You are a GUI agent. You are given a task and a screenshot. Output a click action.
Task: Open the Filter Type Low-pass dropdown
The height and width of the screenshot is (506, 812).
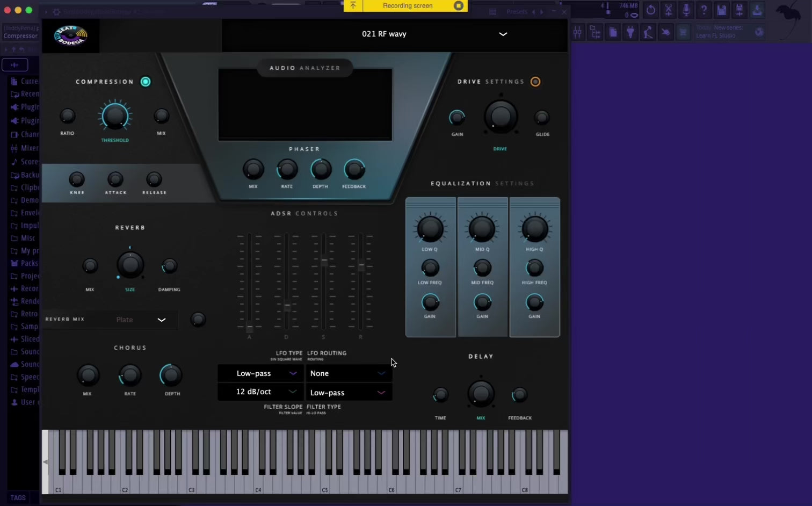[349, 393]
